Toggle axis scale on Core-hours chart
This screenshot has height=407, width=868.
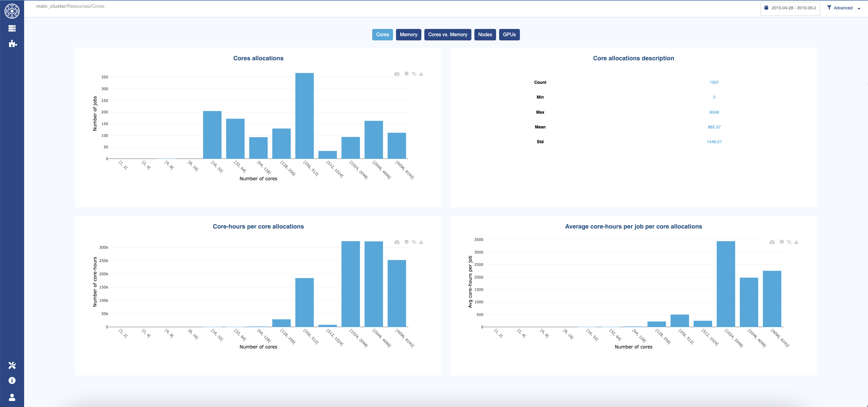(414, 242)
